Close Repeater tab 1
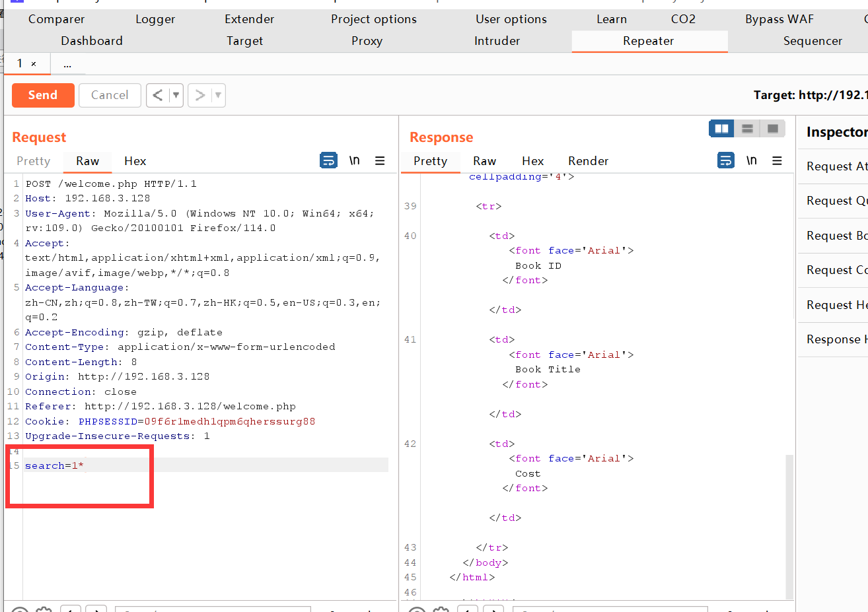 pos(34,64)
